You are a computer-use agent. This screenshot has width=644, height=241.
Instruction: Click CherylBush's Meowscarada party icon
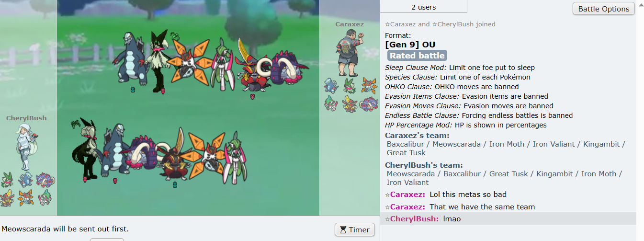point(7,180)
